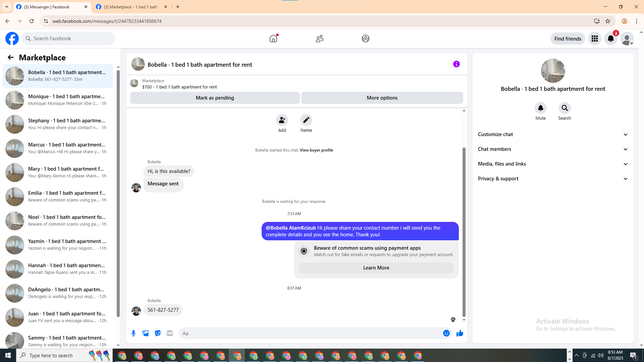Open the Chrome browser menu
This screenshot has height=362, width=644.
click(x=637, y=21)
